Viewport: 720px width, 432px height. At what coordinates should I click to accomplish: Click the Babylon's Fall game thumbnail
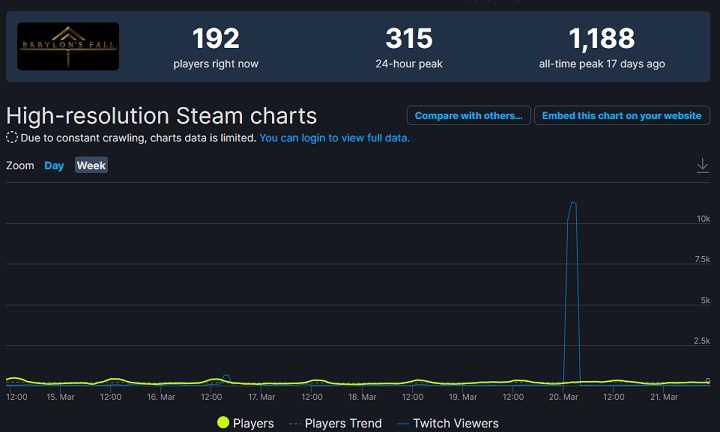(68, 47)
